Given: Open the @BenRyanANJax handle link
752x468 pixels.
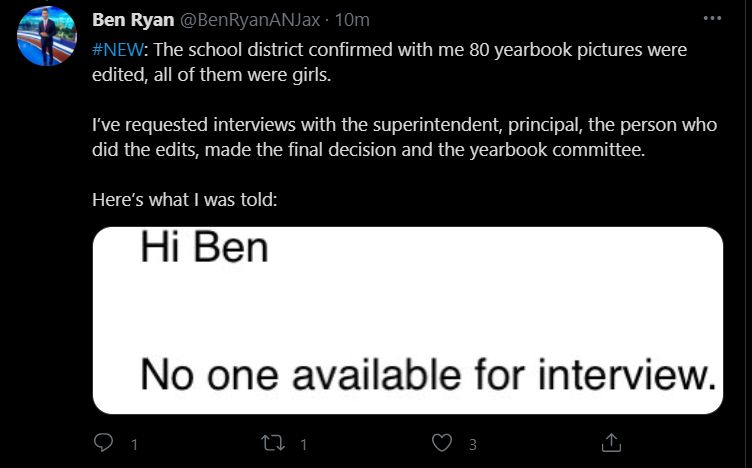Looking at the screenshot, I should (249, 20).
